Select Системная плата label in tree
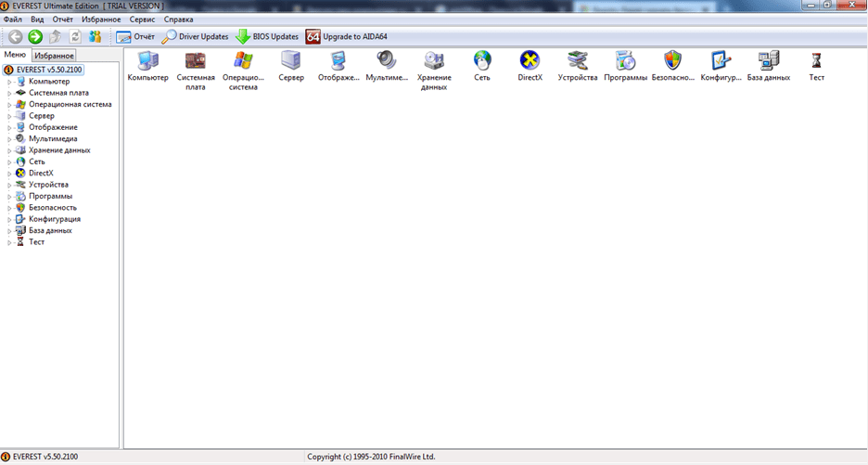Screen dimensions: 868x465 click(58, 93)
